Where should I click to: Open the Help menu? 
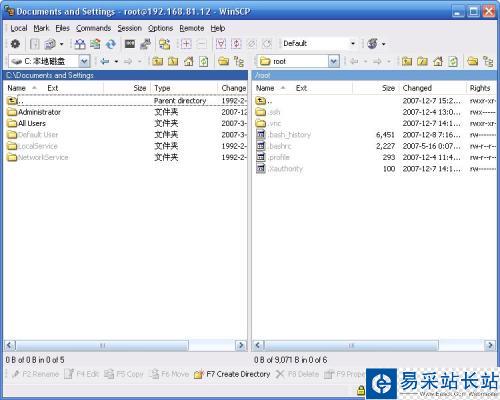pos(218,28)
